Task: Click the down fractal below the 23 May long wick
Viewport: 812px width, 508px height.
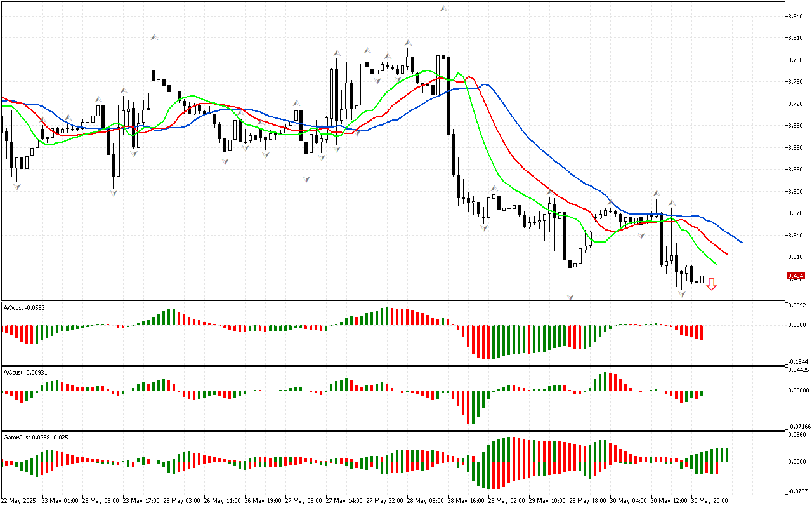Action: 114,192
